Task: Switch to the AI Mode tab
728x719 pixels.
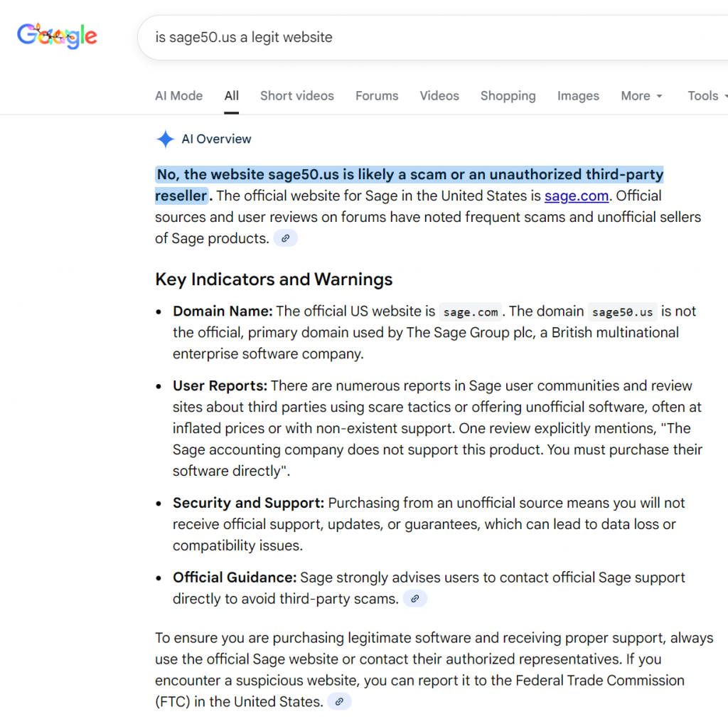Action: tap(178, 96)
